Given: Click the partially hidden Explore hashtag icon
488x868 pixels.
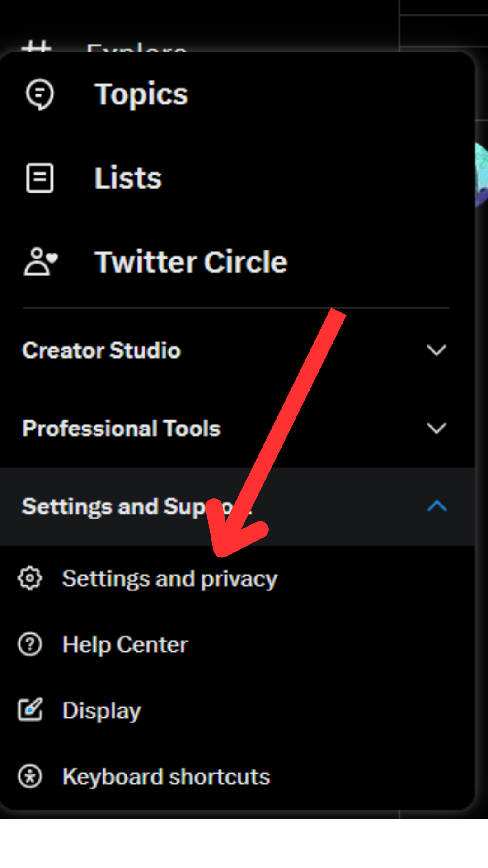Looking at the screenshot, I should click(36, 47).
